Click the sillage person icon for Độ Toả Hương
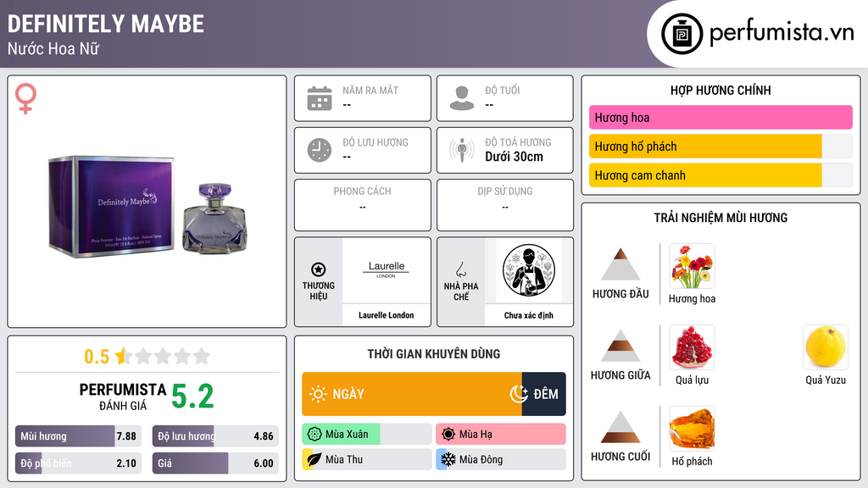The width and height of the screenshot is (868, 488). 462,150
